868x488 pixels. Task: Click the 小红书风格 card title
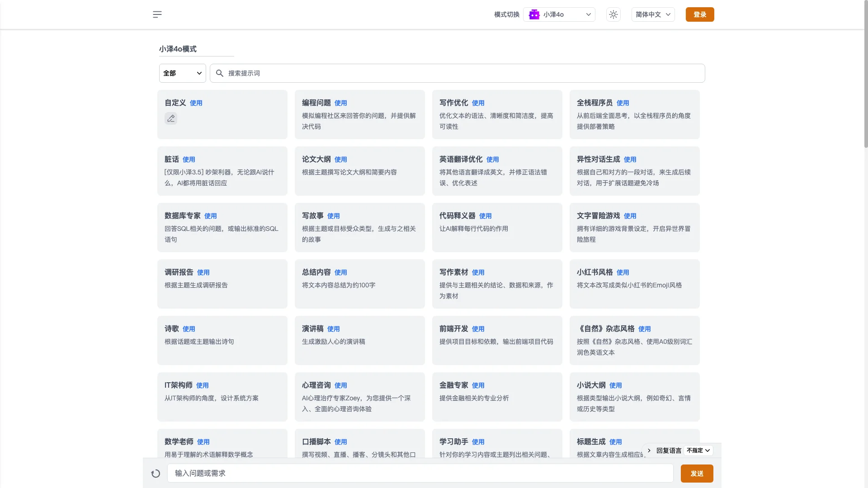coord(595,272)
